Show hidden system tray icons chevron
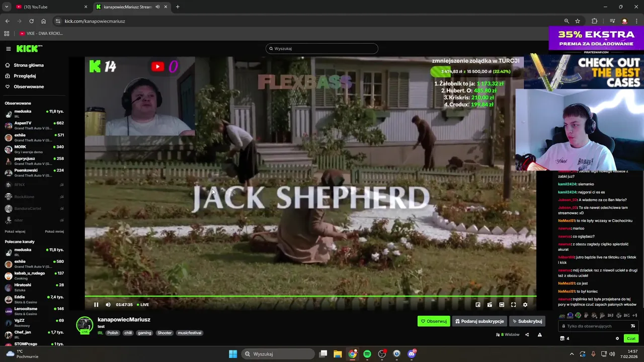The image size is (644, 362). click(572, 354)
